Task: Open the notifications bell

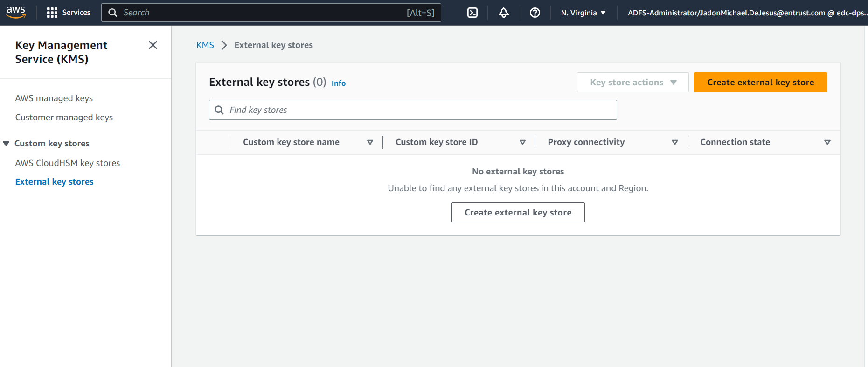Action: point(504,13)
